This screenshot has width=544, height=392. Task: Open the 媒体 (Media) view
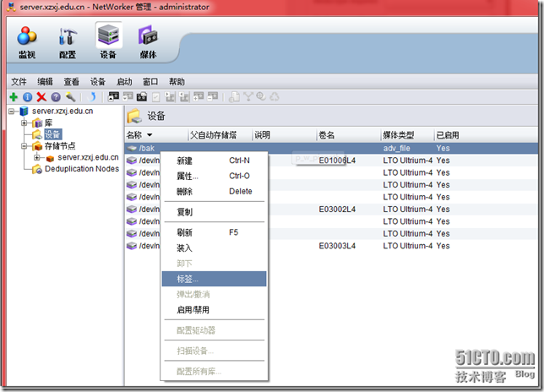(148, 42)
